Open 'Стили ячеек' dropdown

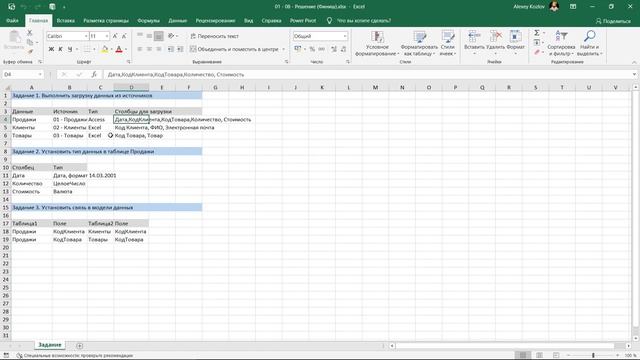coord(448,43)
